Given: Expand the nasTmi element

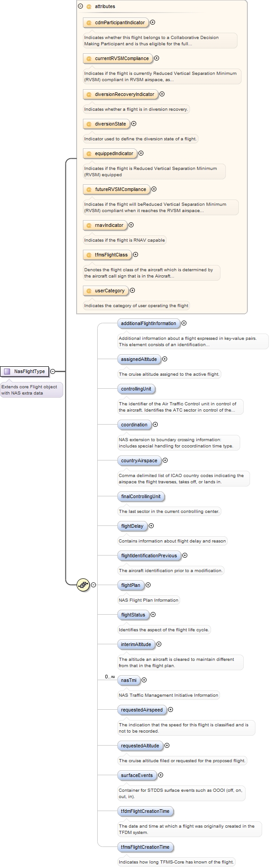Looking at the screenshot, I should (x=144, y=680).
